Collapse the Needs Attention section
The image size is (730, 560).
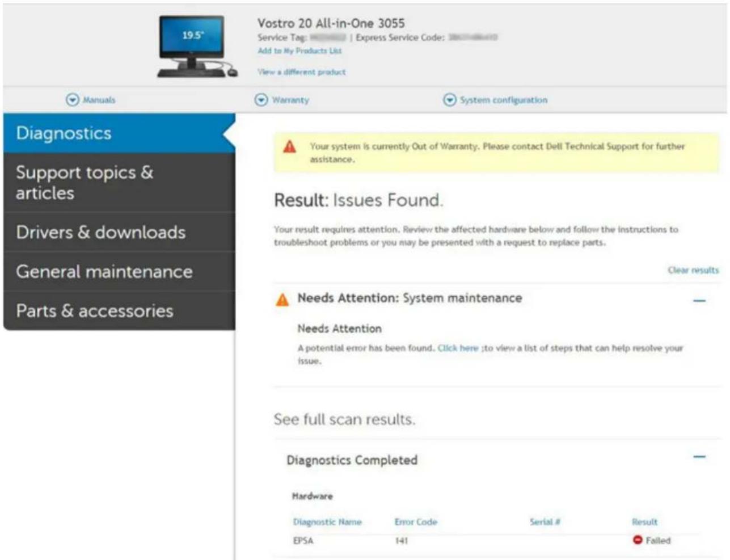[x=699, y=300]
